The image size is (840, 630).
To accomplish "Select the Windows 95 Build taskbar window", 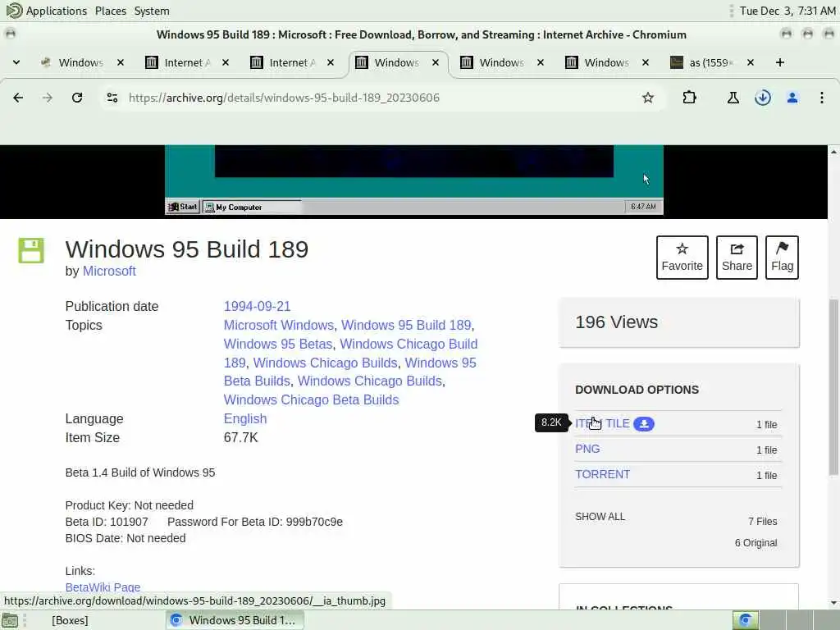I will 235,620.
